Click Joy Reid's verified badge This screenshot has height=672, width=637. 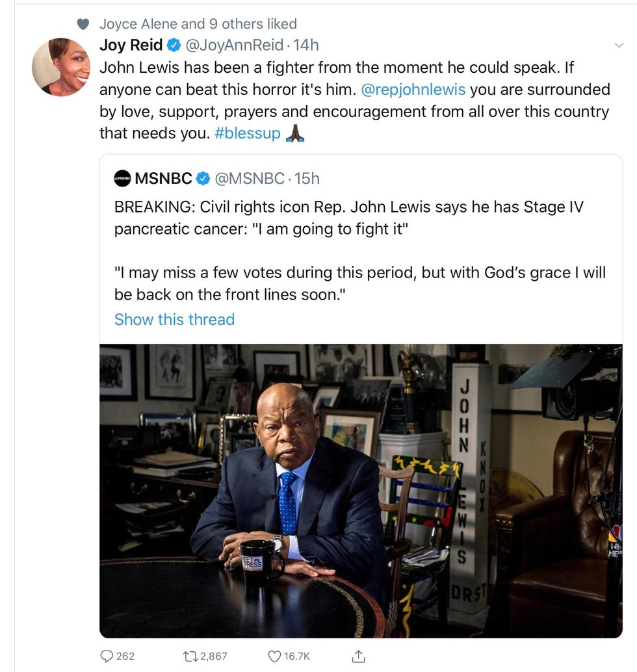[x=175, y=45]
